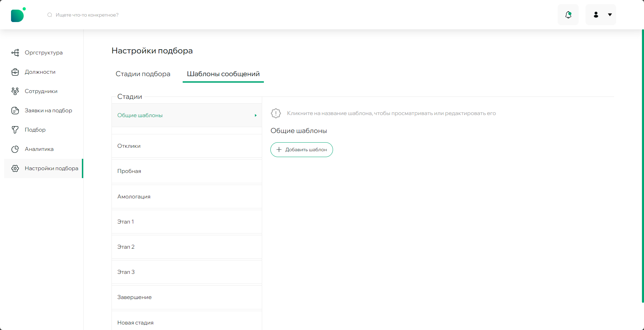Open the Отклики stage

187,146
